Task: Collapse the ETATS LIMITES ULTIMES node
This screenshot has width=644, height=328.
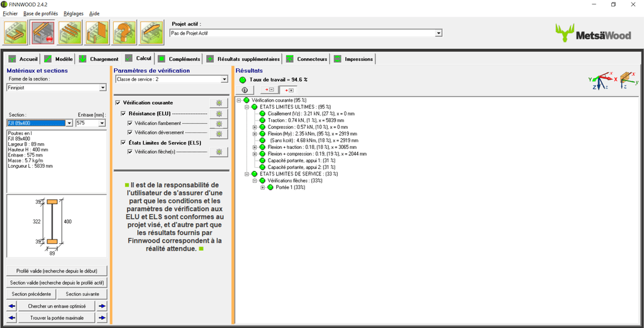Action: (x=247, y=107)
